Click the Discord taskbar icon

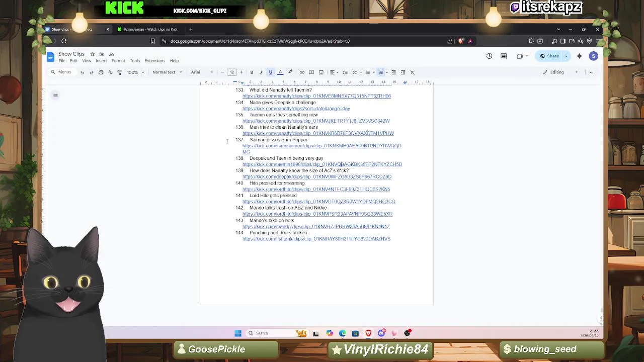point(381,333)
